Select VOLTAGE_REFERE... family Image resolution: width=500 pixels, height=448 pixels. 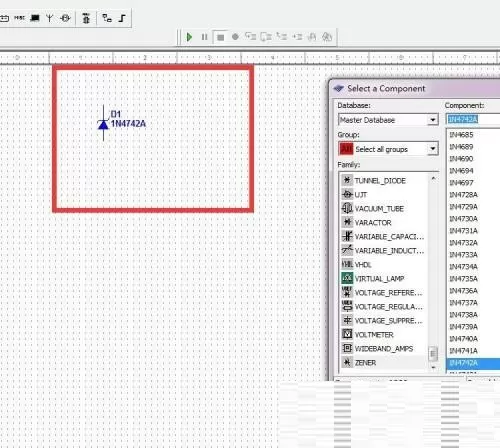[x=383, y=293]
